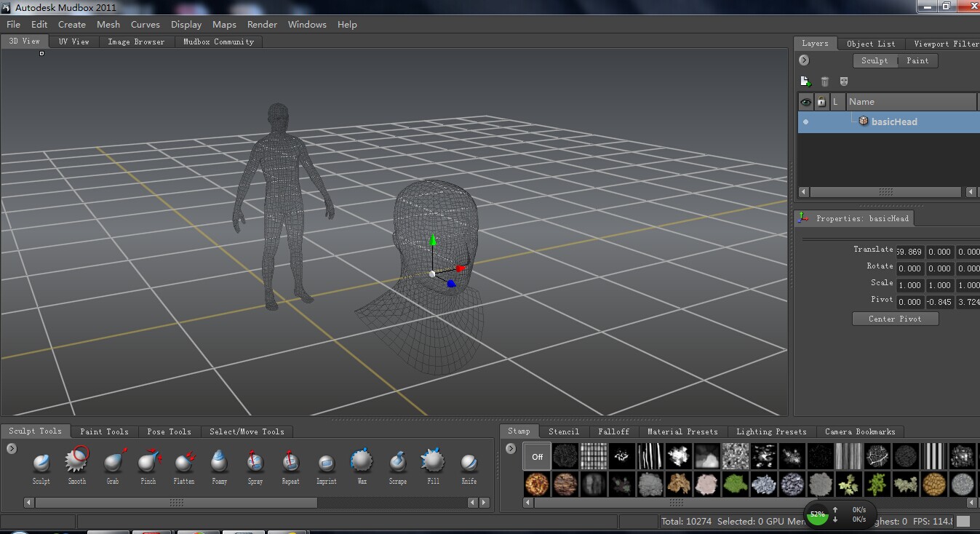Switch to the Paint Tools tab

(104, 431)
